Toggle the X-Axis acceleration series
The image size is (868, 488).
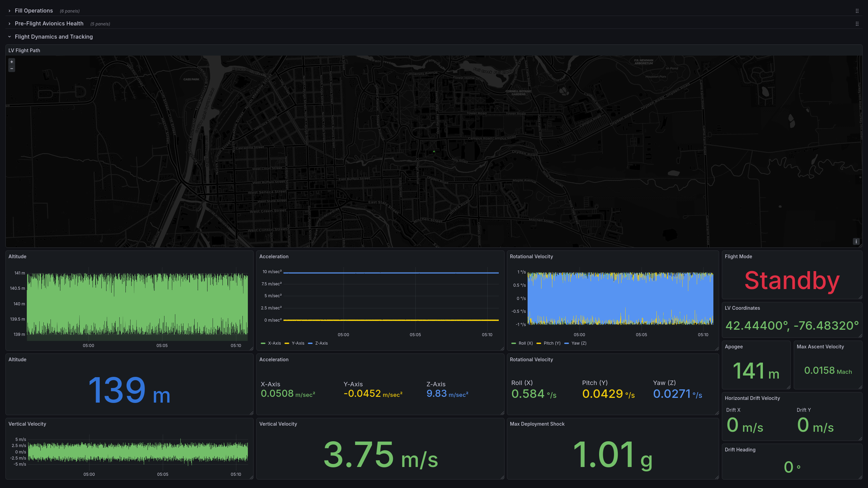point(274,343)
